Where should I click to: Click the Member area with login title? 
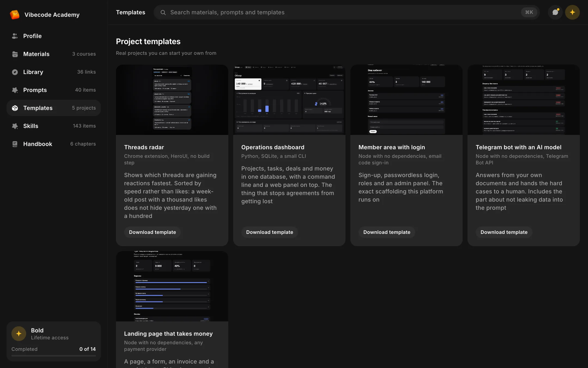(391, 147)
